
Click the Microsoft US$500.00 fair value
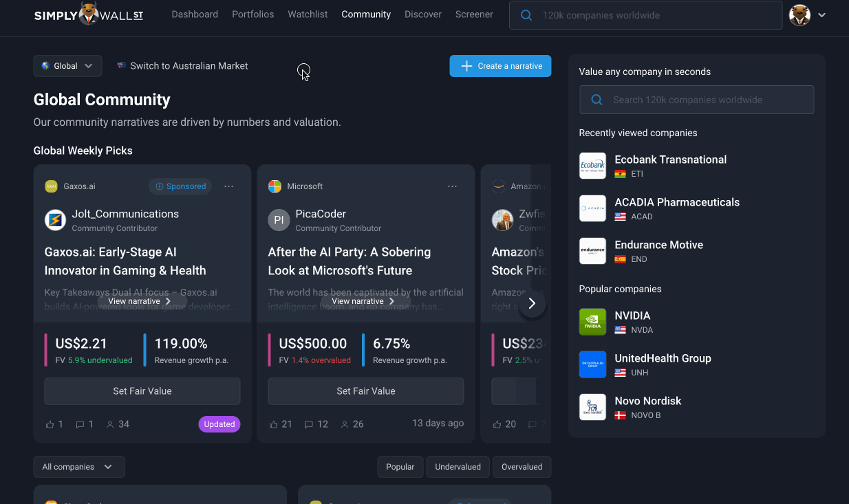tap(313, 344)
